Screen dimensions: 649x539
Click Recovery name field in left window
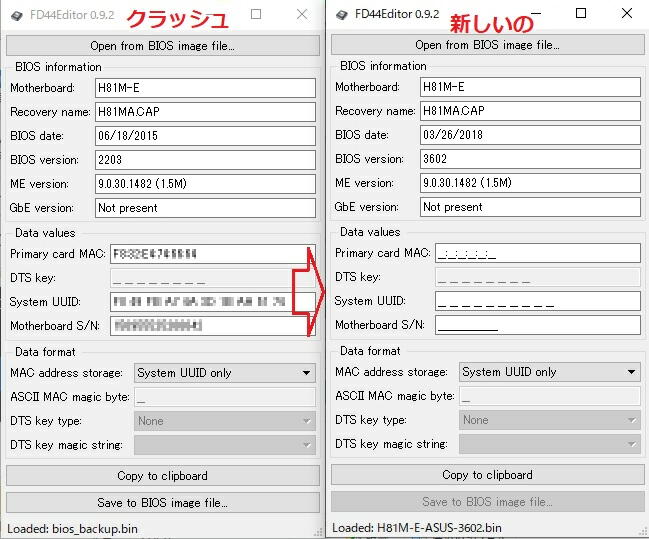pyautogui.click(x=205, y=112)
